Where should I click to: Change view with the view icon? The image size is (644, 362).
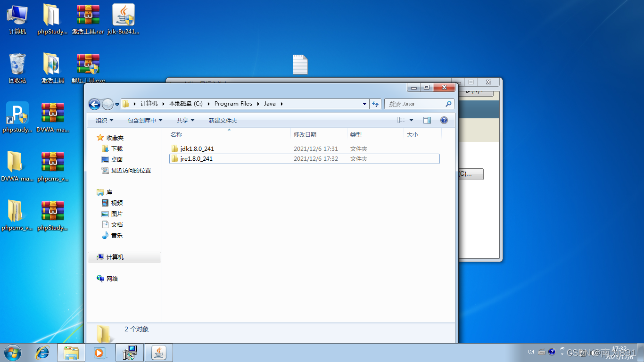coord(401,120)
